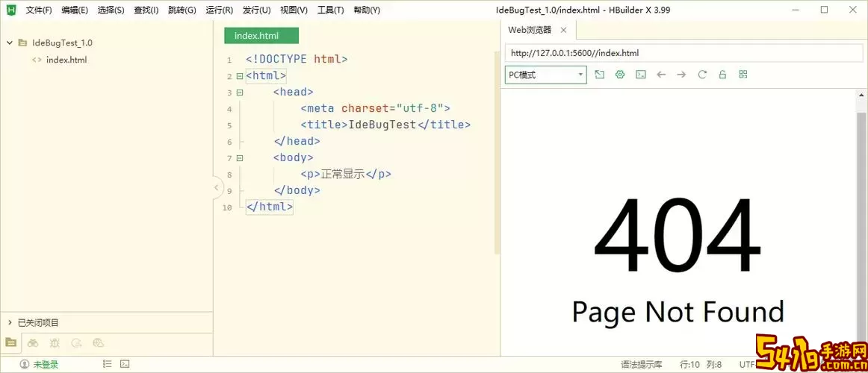Open the 发行(U) menu

coord(257,10)
